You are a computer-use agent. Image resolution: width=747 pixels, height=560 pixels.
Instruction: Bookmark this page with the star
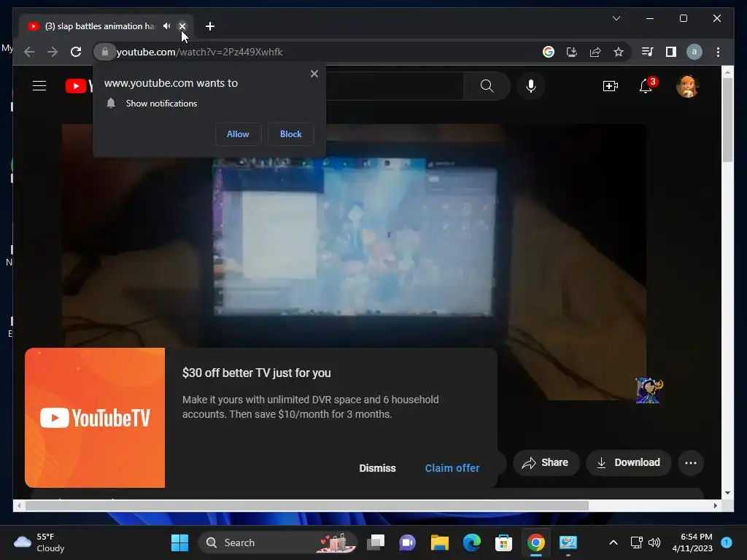tap(619, 52)
